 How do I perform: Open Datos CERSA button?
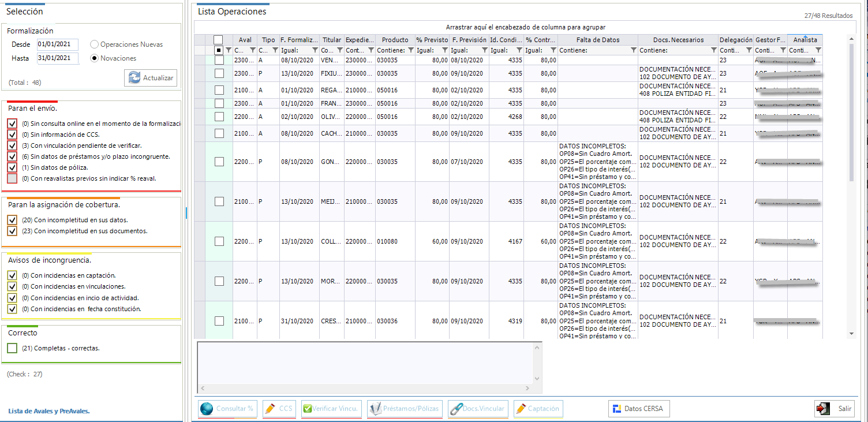(x=639, y=409)
